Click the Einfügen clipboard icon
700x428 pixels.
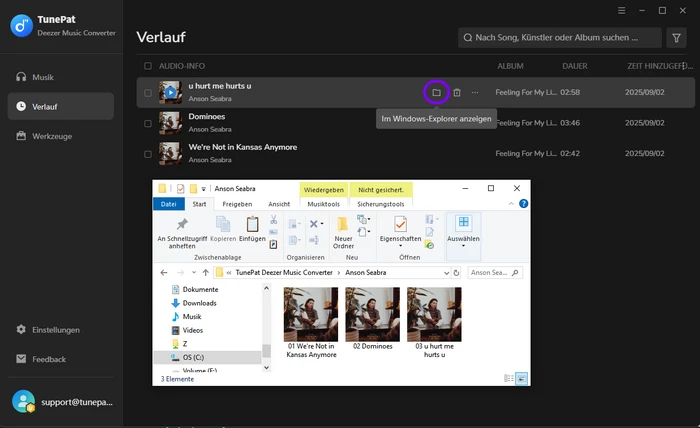point(252,224)
